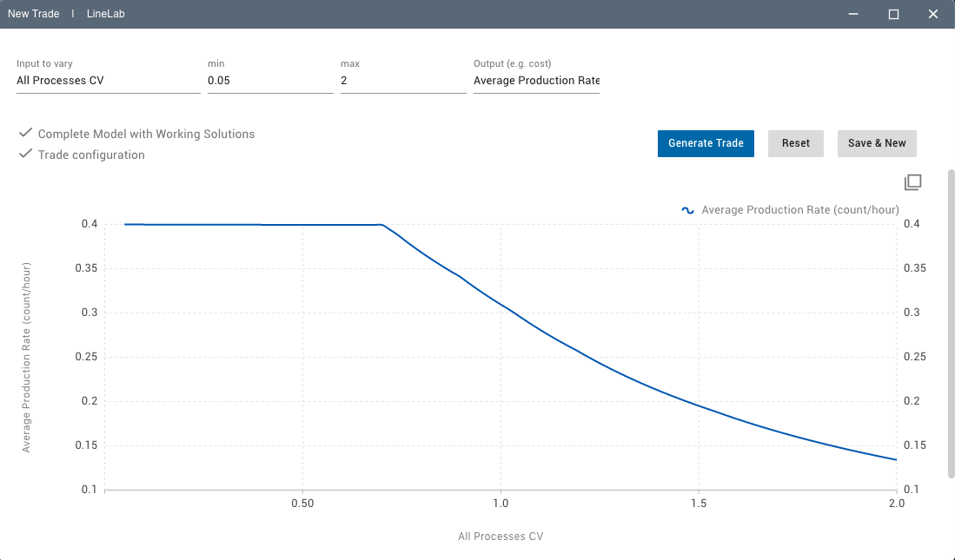
Task: Click the New Trade title text
Action: point(33,15)
